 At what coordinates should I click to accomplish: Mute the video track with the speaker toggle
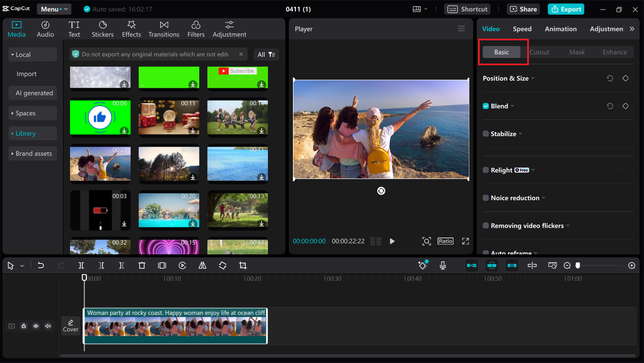click(x=48, y=326)
